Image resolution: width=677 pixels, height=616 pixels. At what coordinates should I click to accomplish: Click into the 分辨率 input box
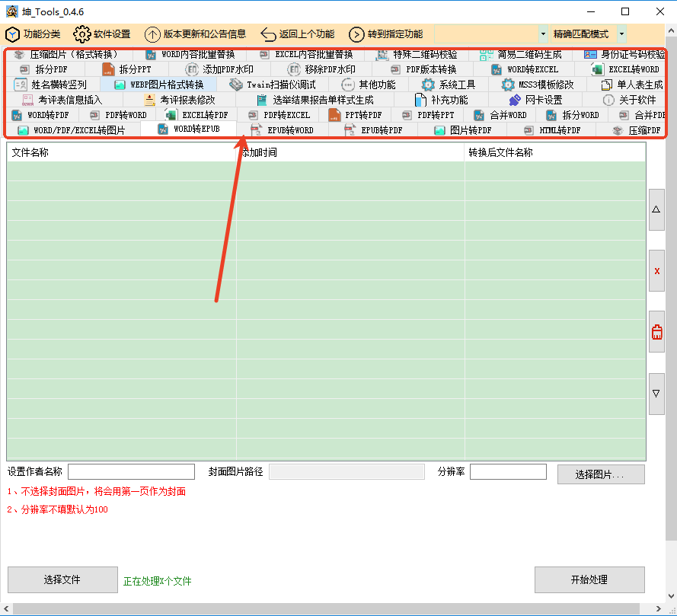point(507,472)
